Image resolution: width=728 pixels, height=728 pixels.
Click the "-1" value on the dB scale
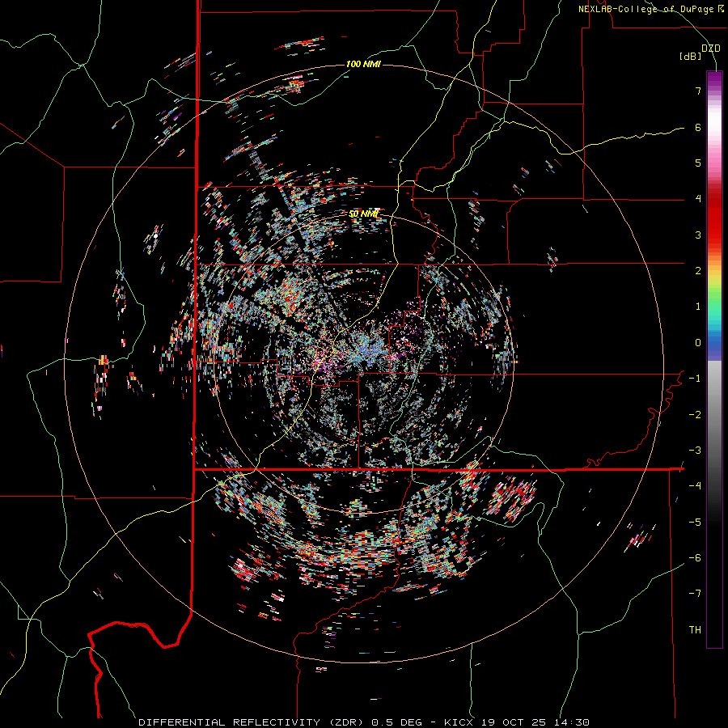pos(695,379)
